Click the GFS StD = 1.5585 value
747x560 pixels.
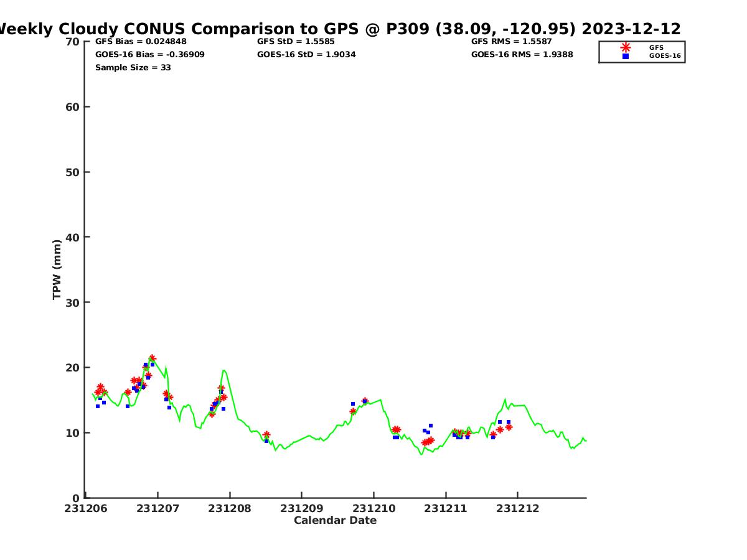point(296,41)
